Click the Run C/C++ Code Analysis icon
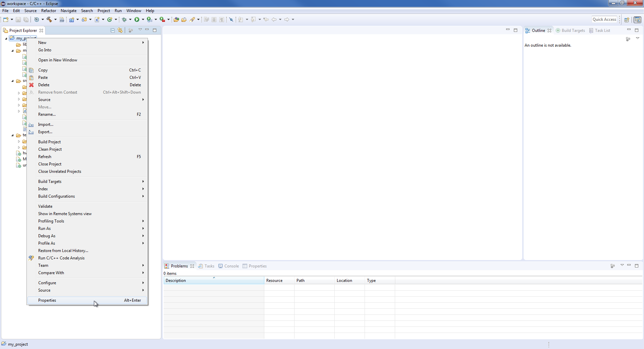The image size is (644, 349). [31, 258]
